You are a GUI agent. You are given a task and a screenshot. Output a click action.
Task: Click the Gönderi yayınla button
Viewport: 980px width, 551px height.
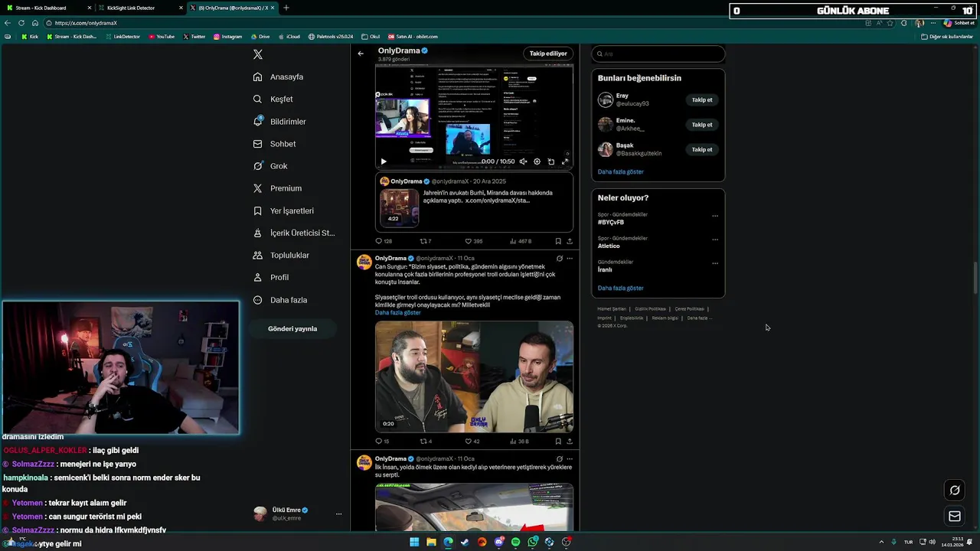click(292, 328)
